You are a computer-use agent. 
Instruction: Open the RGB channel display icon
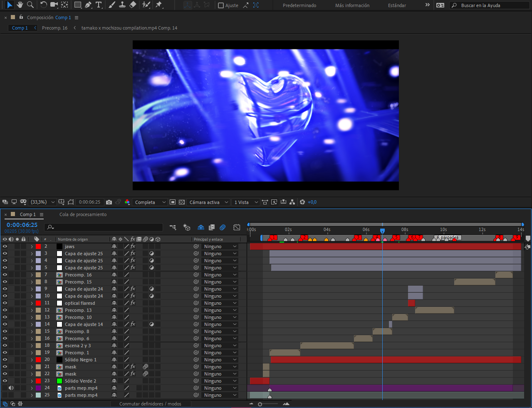[127, 202]
